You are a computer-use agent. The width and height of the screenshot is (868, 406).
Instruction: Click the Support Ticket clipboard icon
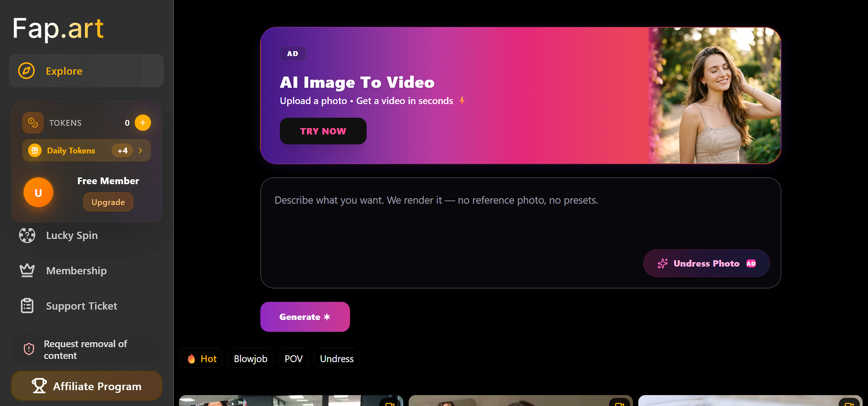coord(27,306)
